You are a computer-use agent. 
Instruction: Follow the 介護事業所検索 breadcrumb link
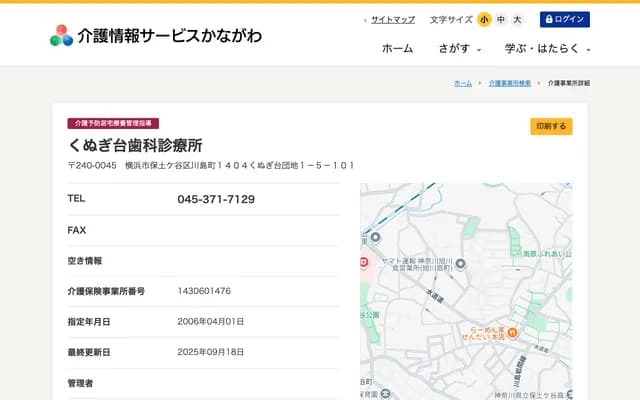510,83
